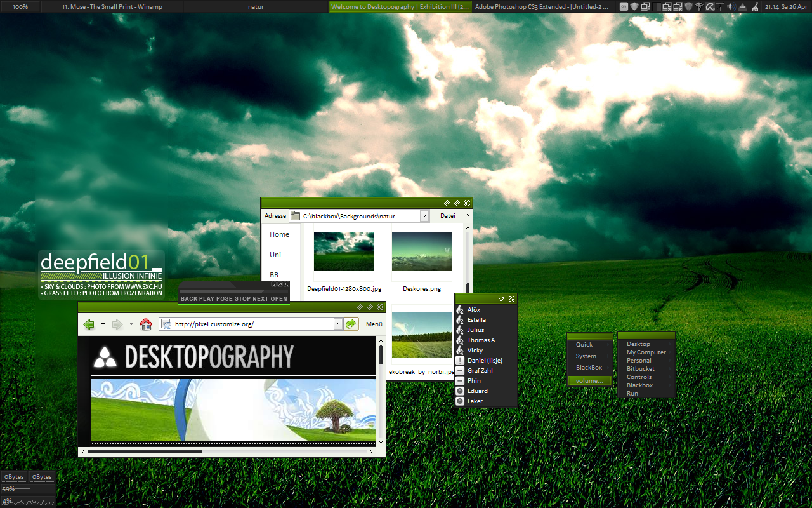Click the wireless signal tray icon
Viewport: 812px width, 508px height.
699,6
